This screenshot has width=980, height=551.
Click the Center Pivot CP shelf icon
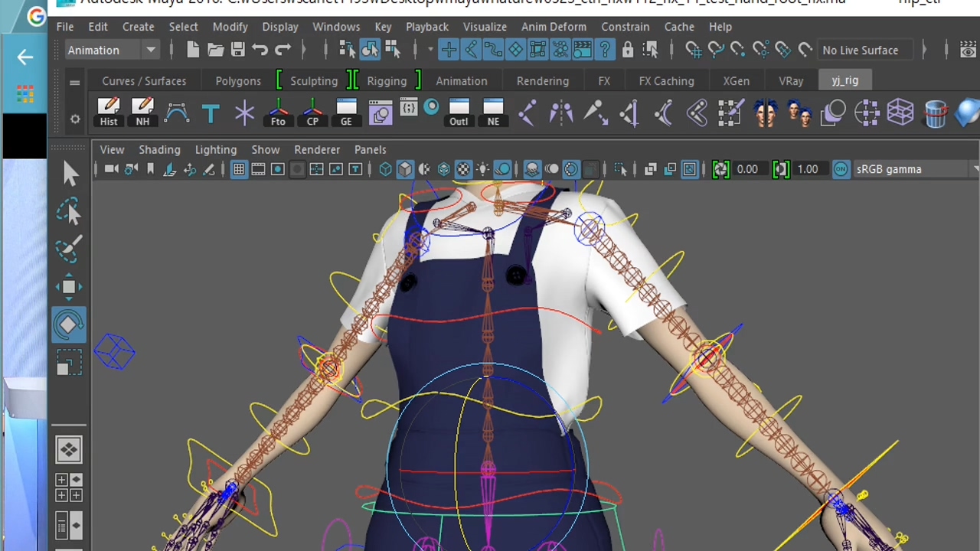pos(312,112)
